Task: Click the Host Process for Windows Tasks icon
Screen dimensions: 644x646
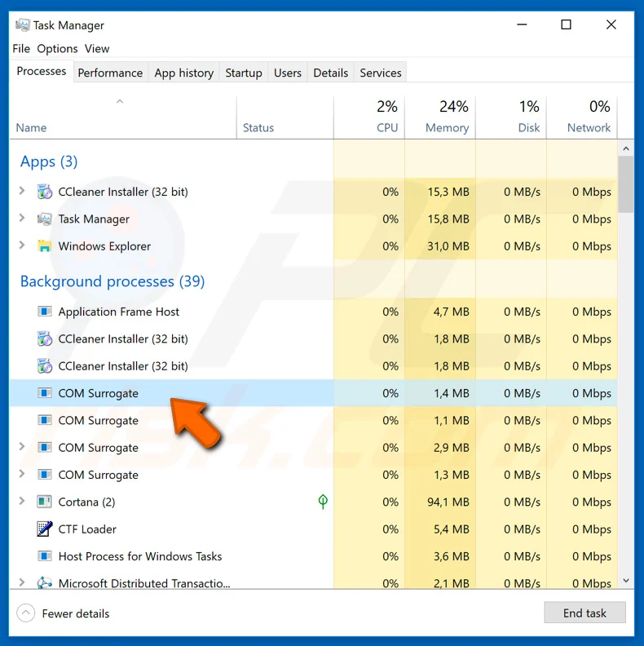Action: 45,556
